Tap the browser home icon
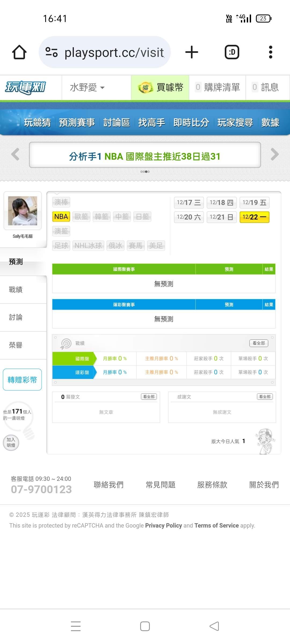The image size is (290, 644). [x=19, y=52]
